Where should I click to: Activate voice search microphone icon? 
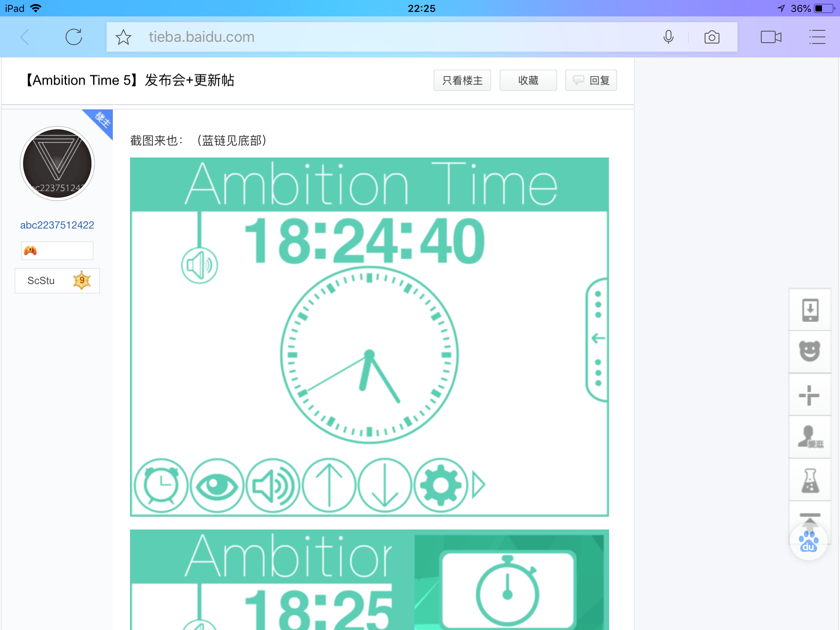pos(668,37)
